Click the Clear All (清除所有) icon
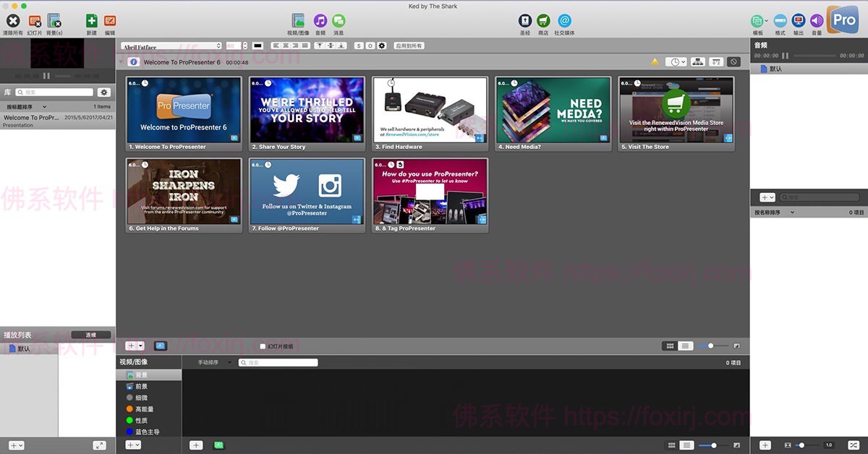This screenshot has height=454, width=868. point(12,21)
